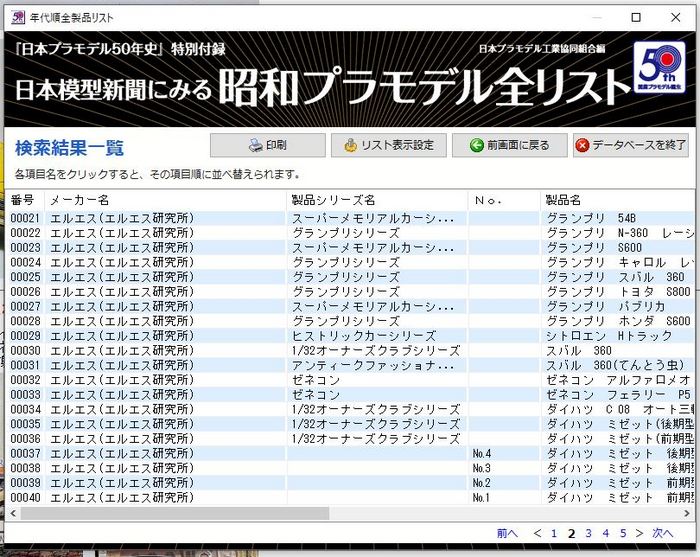Image resolution: width=700 pixels, height=557 pixels.
Task: Open page 5 of results
Action: 623,533
